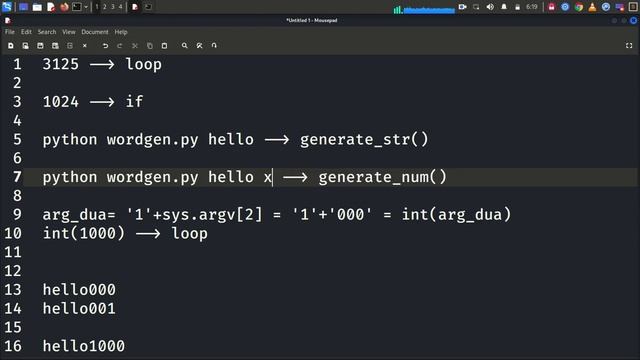Close the document via toolbar X icon
Screen dimensions: 640x360
(84, 46)
